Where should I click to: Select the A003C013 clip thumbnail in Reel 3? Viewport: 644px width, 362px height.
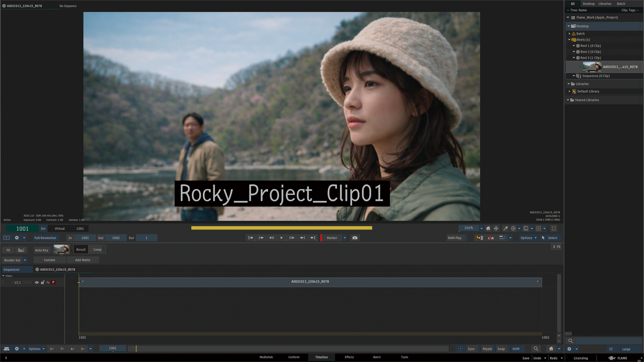592,67
